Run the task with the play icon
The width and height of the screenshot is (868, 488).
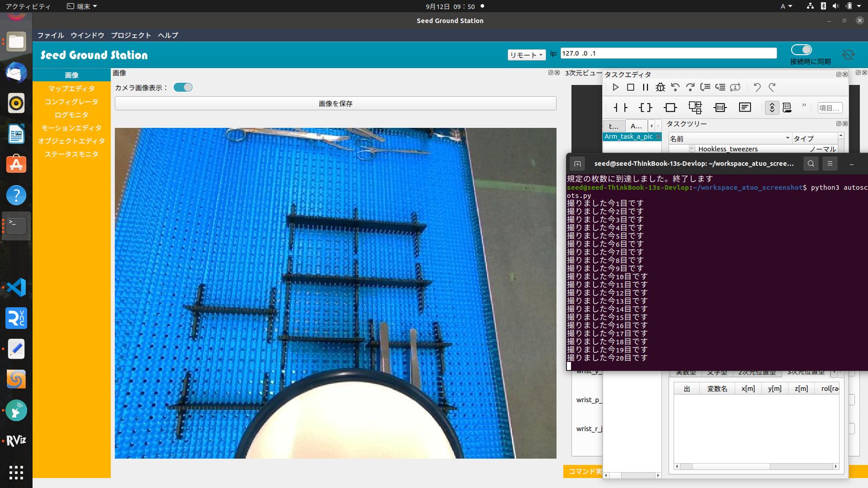pos(615,87)
